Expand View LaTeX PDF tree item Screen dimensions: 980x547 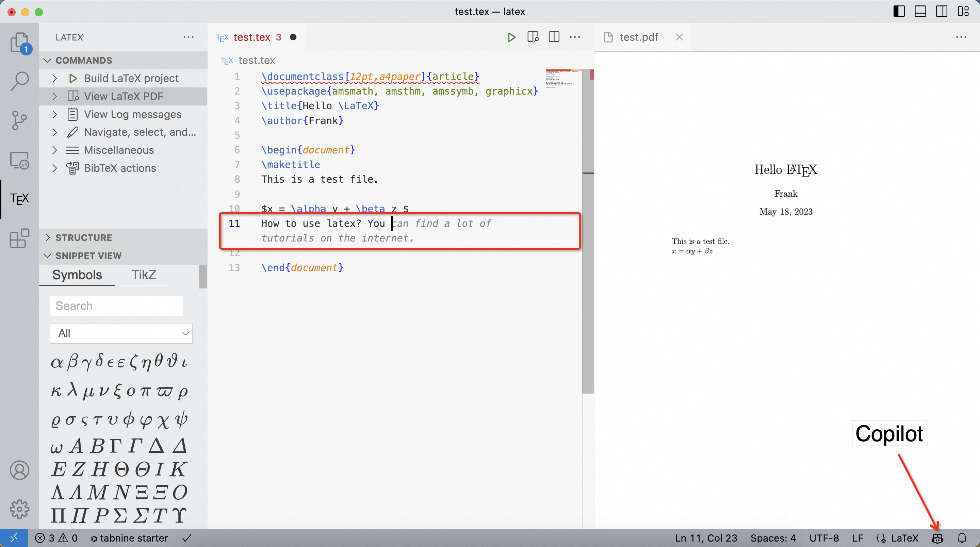point(54,96)
